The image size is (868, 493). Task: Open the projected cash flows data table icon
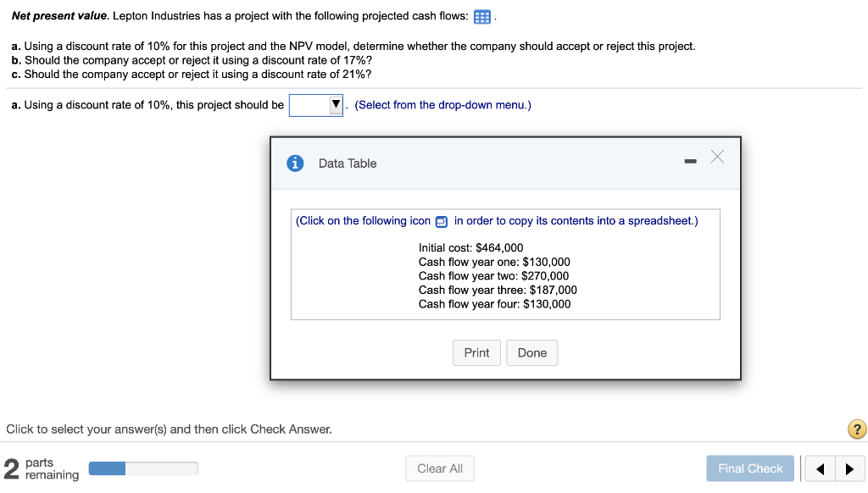pyautogui.click(x=482, y=17)
